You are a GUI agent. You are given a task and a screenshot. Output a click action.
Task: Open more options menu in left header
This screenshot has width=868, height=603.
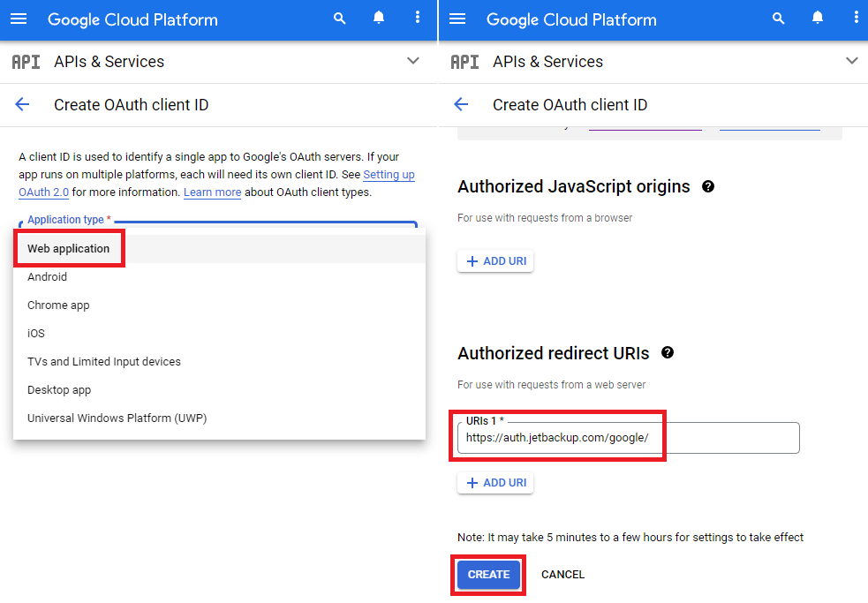[418, 18]
